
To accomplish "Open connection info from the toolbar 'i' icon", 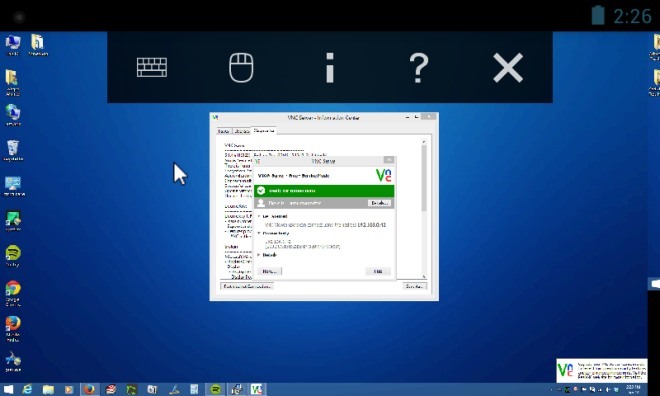I will 330,67.
